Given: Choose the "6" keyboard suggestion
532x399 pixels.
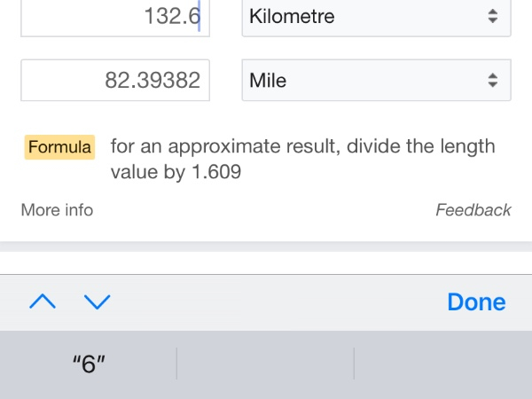Looking at the screenshot, I should [x=89, y=364].
